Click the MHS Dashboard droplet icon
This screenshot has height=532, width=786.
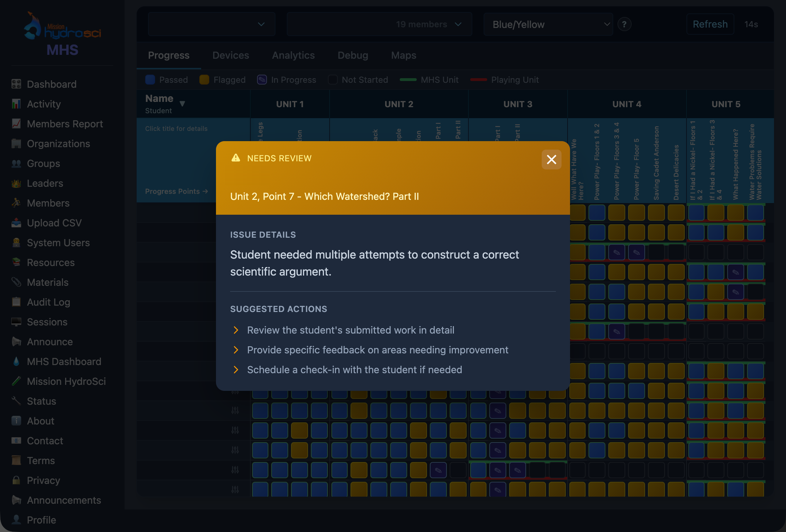(16, 362)
